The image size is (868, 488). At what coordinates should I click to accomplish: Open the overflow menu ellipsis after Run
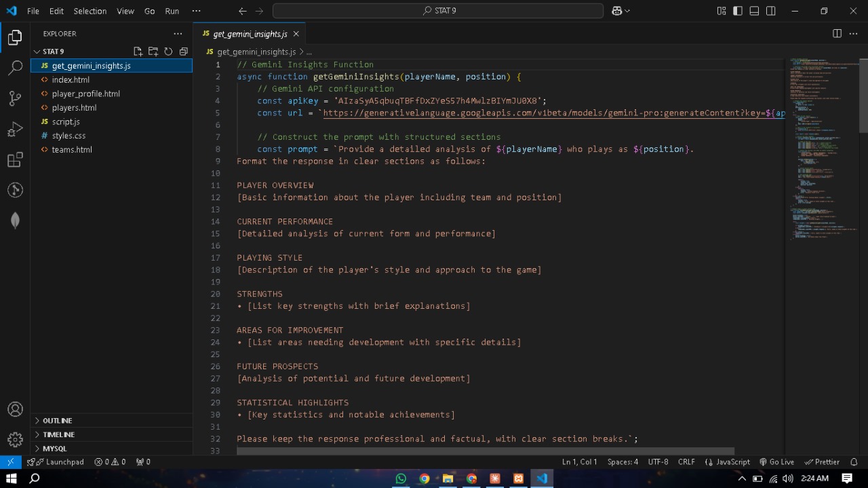pos(196,11)
